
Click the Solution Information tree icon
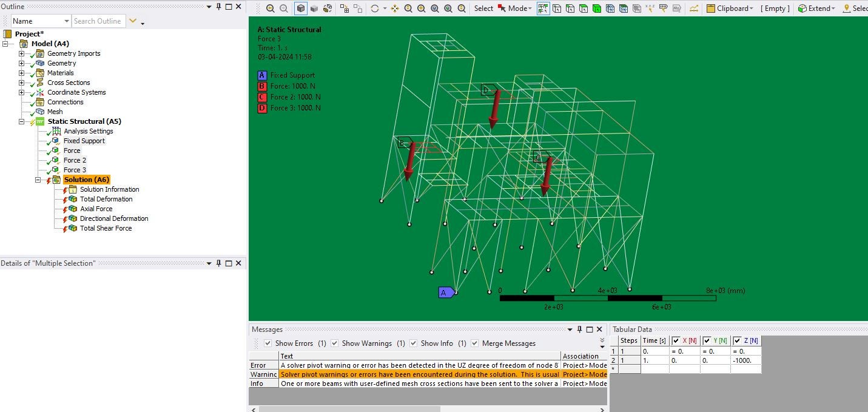pos(72,189)
